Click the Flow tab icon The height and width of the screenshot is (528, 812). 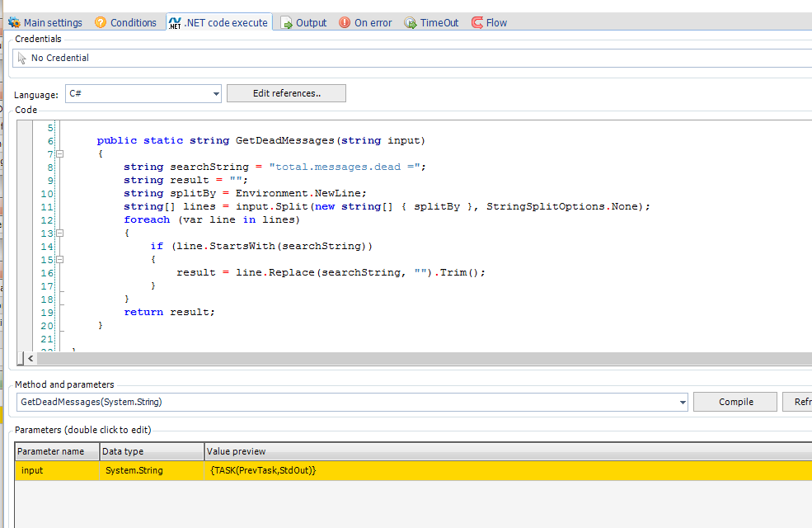477,23
